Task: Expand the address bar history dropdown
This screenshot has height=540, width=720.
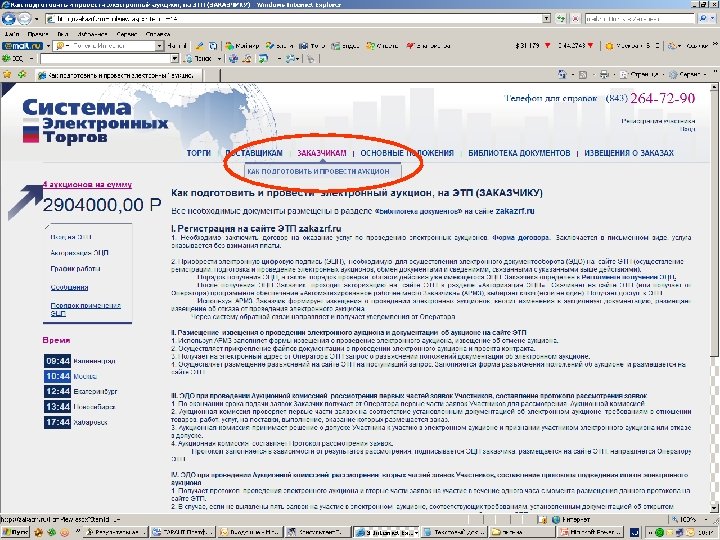Action: [x=546, y=19]
